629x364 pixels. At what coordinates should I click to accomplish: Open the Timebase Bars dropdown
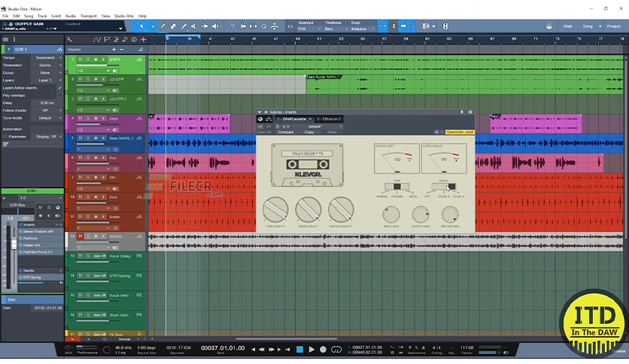click(336, 29)
